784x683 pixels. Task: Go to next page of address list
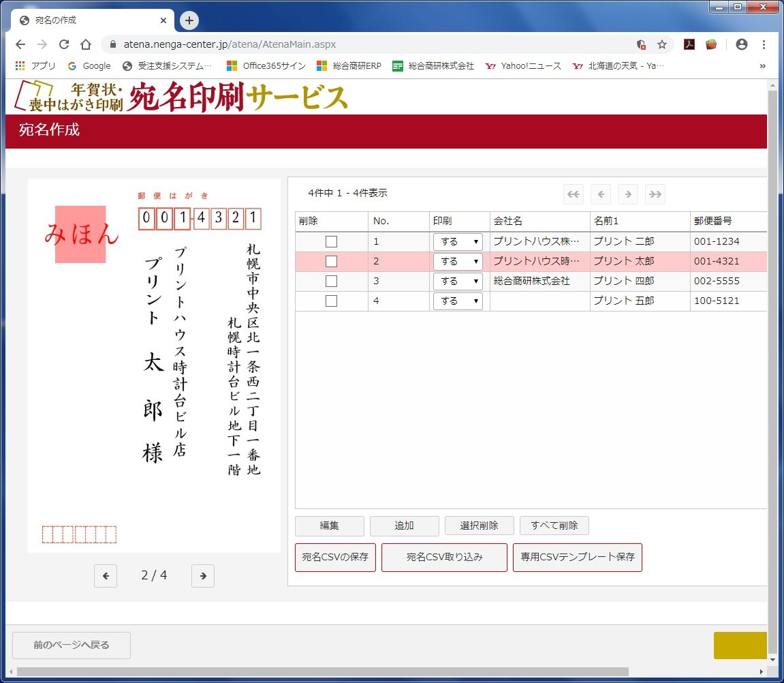628,194
